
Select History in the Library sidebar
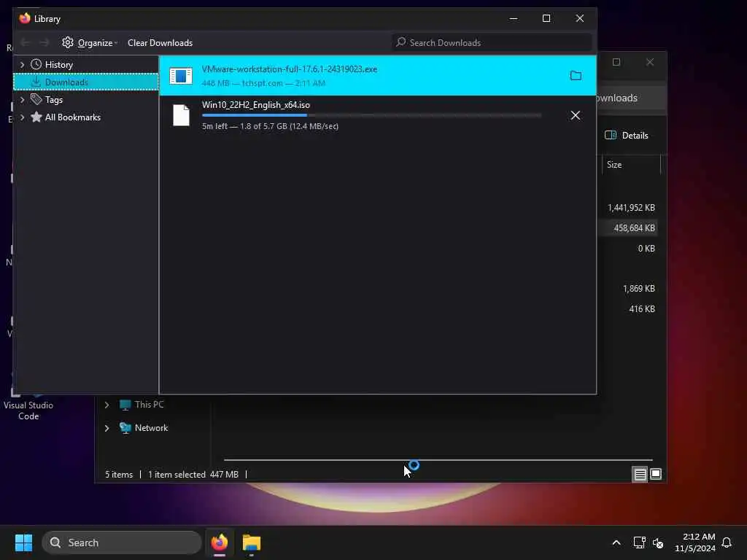tap(58, 64)
